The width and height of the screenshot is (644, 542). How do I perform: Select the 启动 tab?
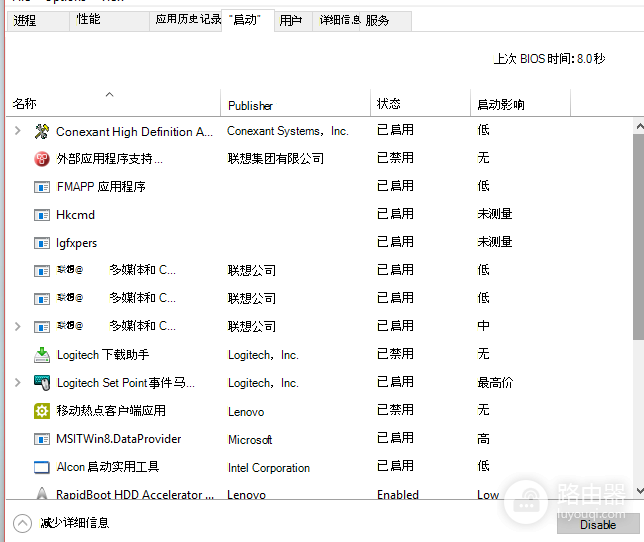pos(248,21)
